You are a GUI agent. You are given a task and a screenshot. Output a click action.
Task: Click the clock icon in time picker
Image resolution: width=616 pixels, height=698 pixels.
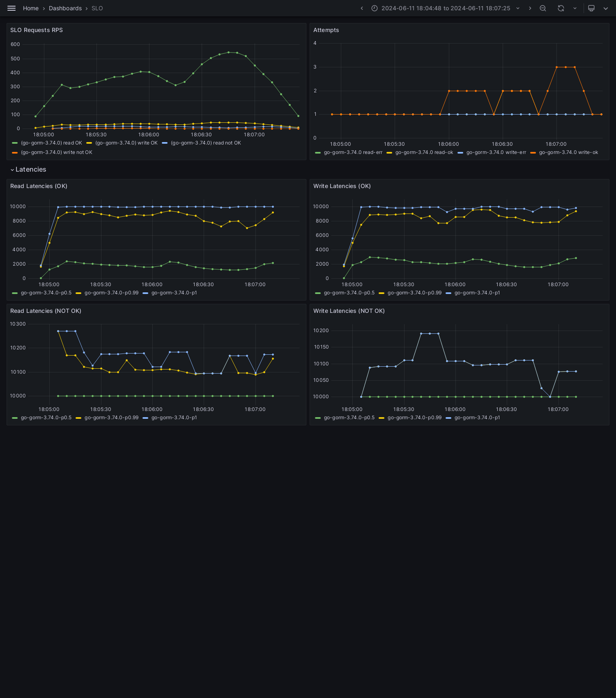pyautogui.click(x=375, y=8)
